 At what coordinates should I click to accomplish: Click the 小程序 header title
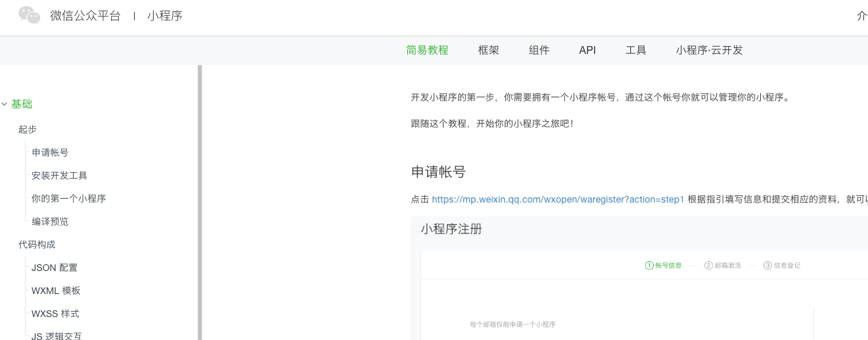pyautogui.click(x=165, y=16)
